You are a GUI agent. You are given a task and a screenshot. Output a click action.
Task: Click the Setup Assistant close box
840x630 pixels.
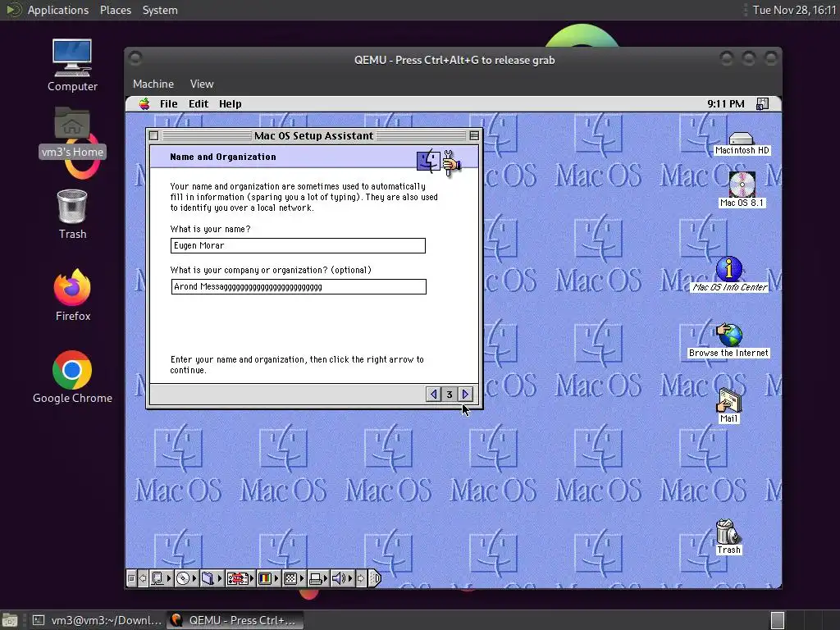pyautogui.click(x=153, y=135)
